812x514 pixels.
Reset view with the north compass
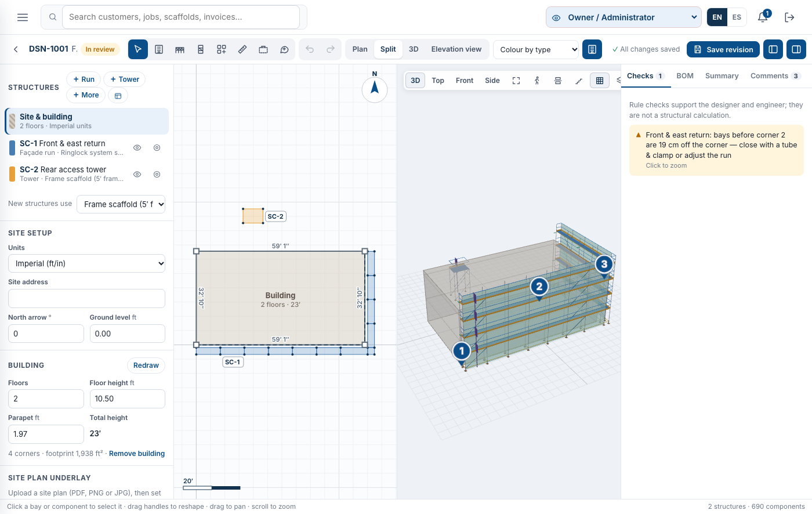(x=375, y=89)
